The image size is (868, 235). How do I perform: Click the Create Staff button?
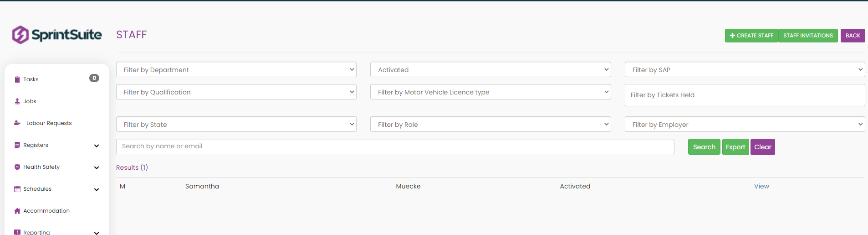pos(751,36)
